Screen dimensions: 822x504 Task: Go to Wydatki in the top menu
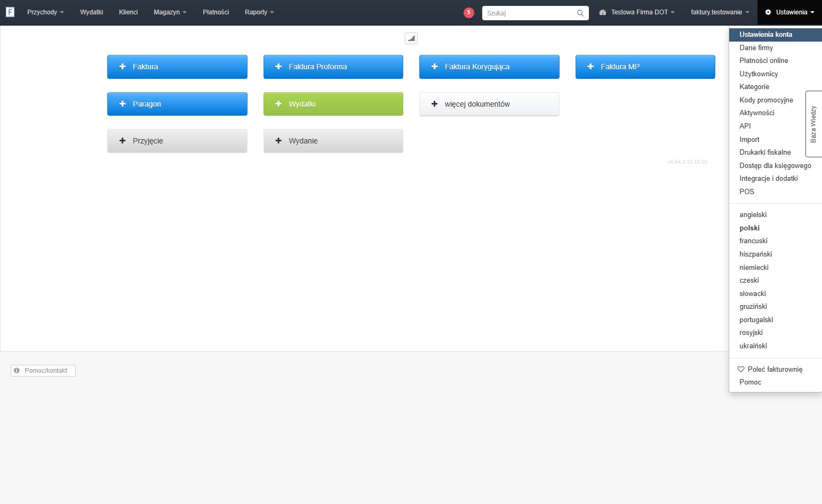click(x=91, y=12)
